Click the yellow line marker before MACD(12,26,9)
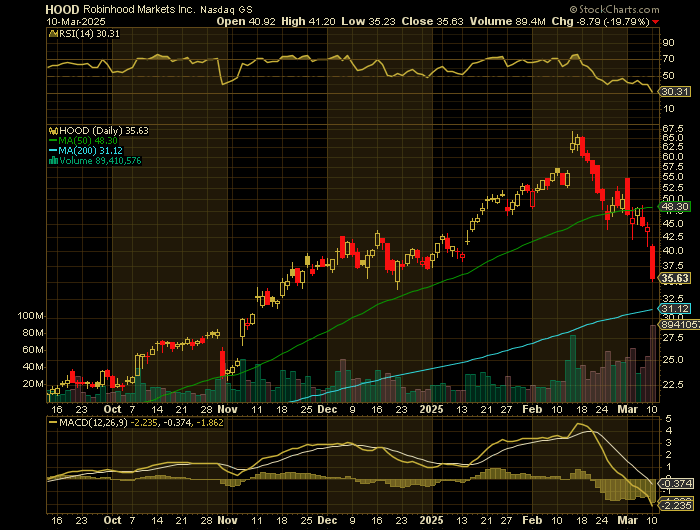This screenshot has height=530, width=700. (x=53, y=422)
